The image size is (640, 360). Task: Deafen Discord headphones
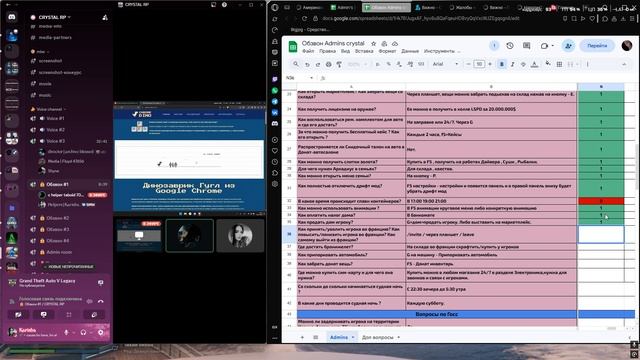pos(83,333)
